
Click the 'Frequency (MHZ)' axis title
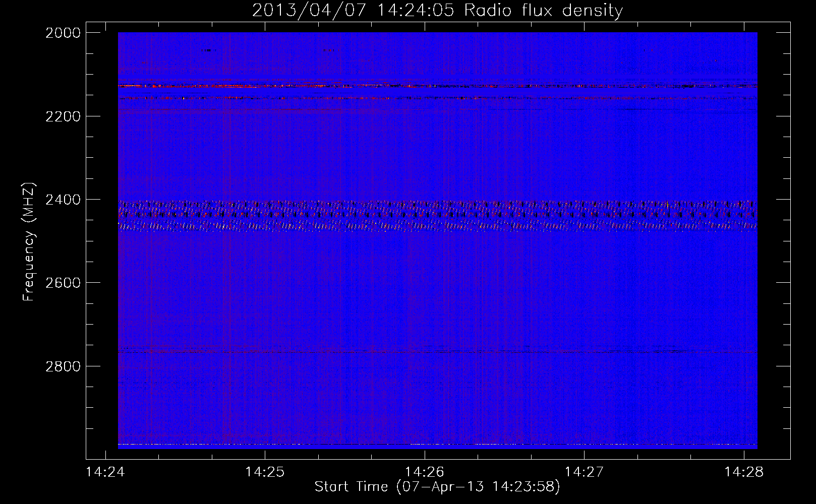click(29, 242)
